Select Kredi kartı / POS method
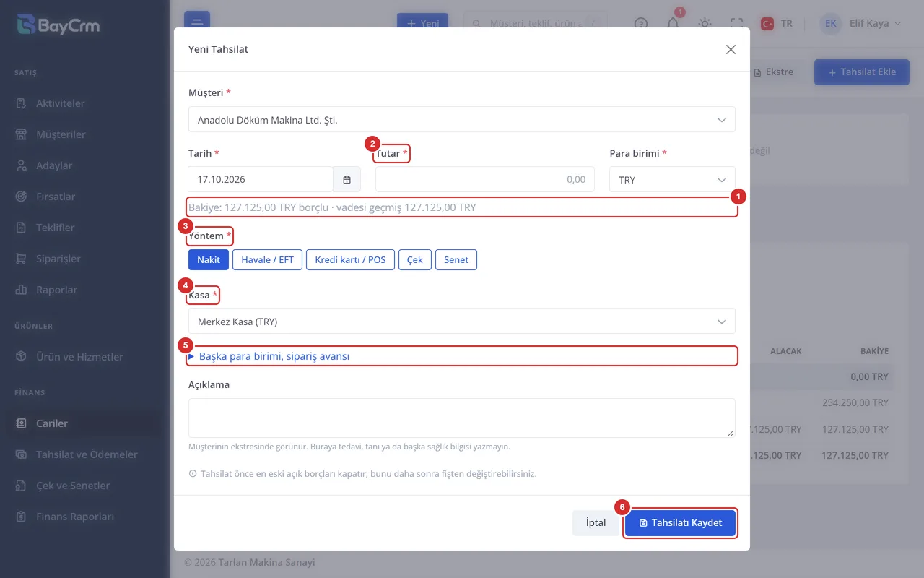This screenshot has width=924, height=578. (350, 259)
